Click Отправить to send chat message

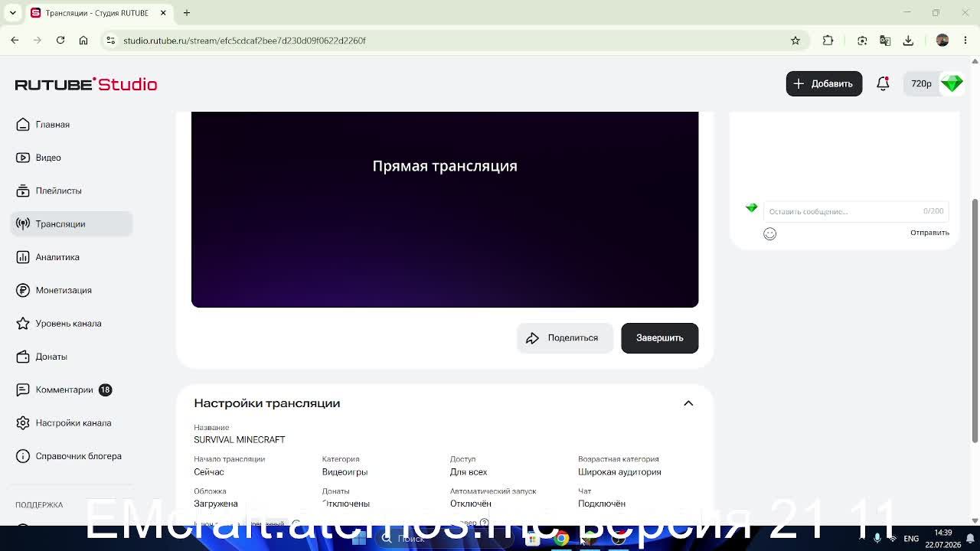(929, 233)
